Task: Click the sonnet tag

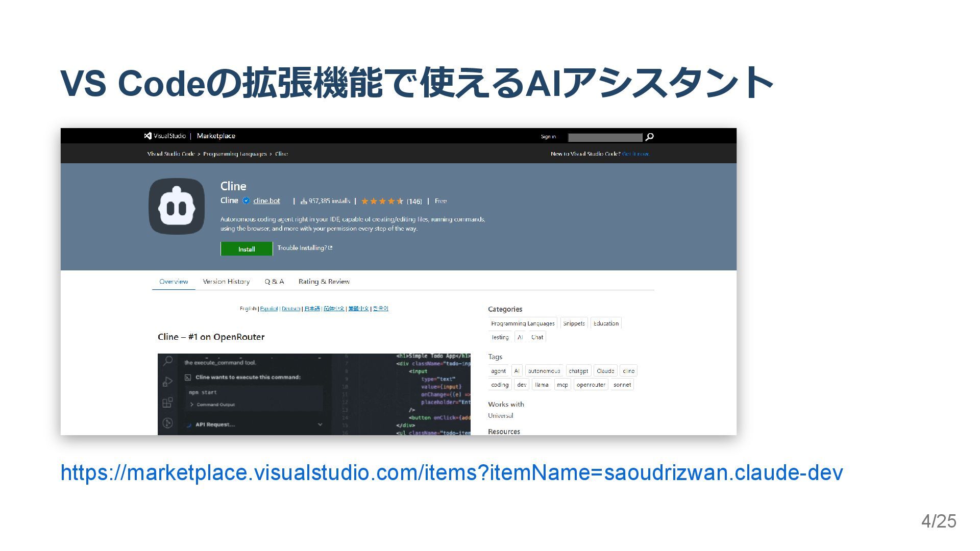Action: (x=622, y=385)
